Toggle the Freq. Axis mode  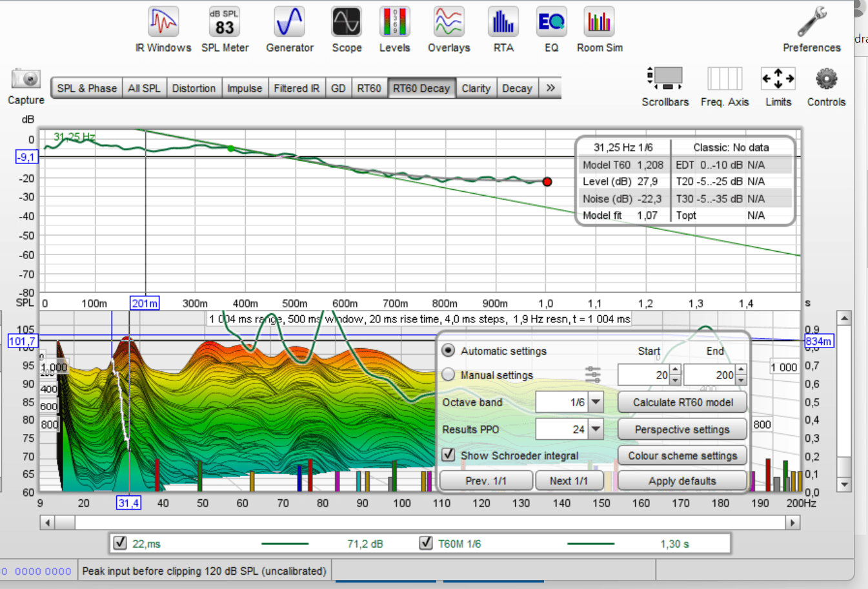click(x=725, y=86)
